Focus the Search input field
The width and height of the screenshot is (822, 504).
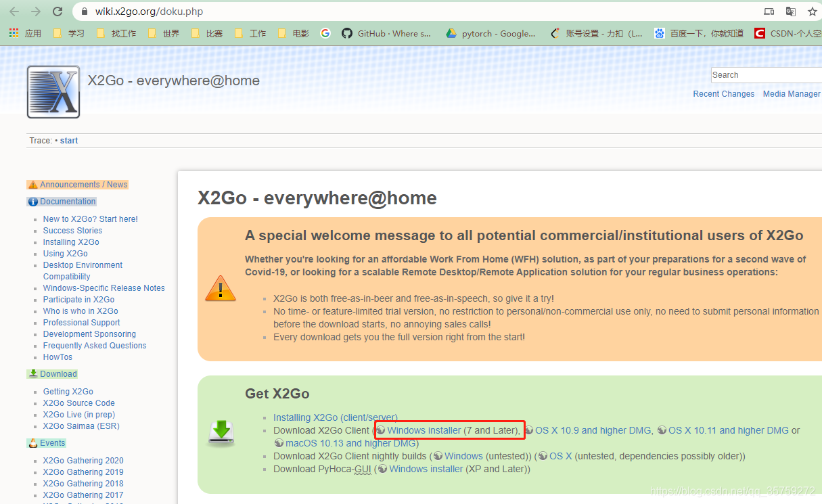767,75
